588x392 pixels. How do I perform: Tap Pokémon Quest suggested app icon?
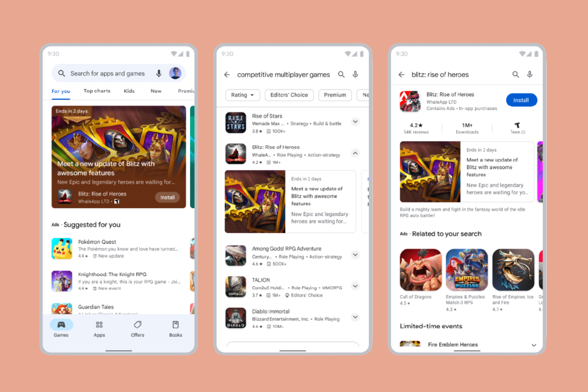pyautogui.click(x=63, y=246)
